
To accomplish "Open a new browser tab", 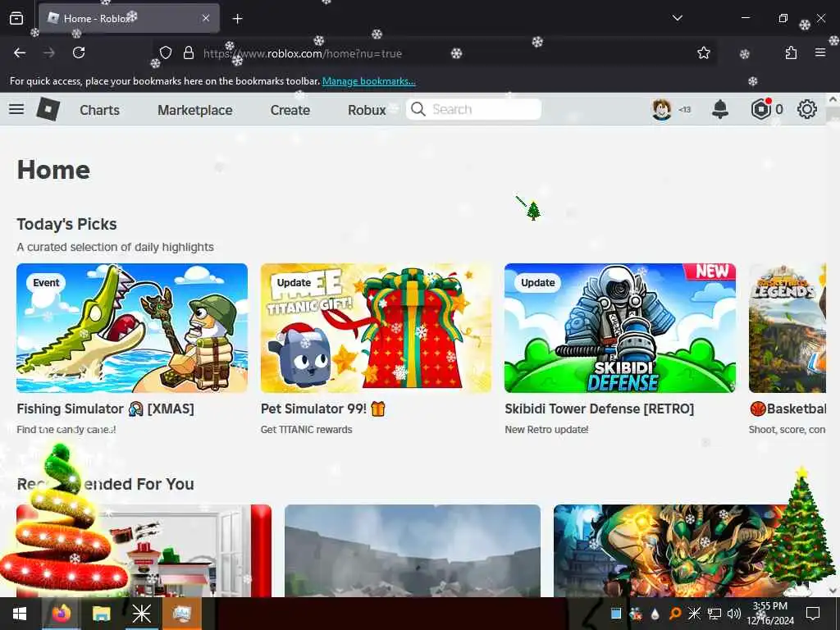I will coord(237,19).
